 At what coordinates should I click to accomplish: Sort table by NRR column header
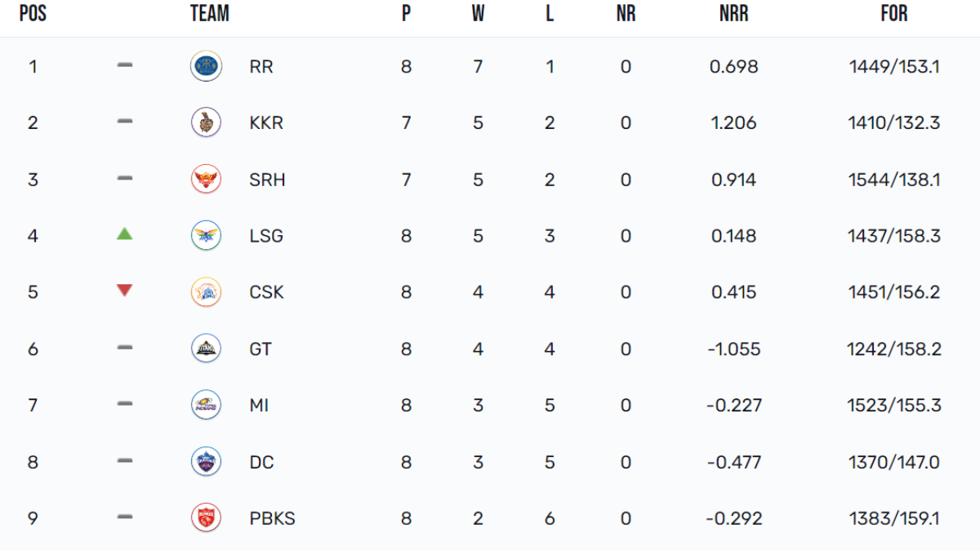pos(733,15)
